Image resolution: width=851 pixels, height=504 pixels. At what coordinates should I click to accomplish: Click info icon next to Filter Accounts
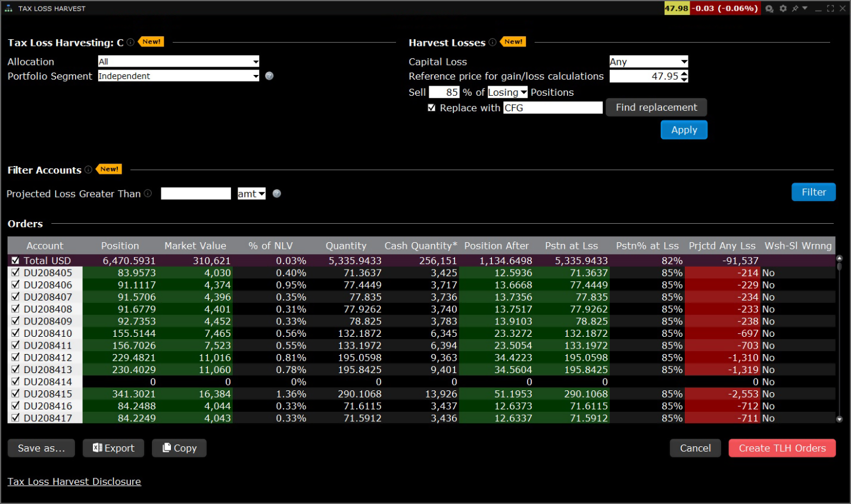point(88,170)
